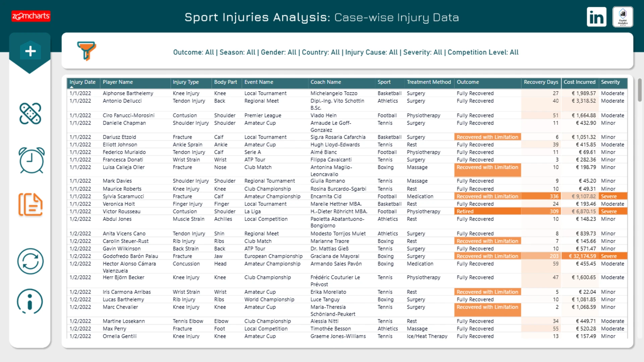This screenshot has width=644, height=362.
Task: Open the info icon in sidebar
Action: point(30,301)
